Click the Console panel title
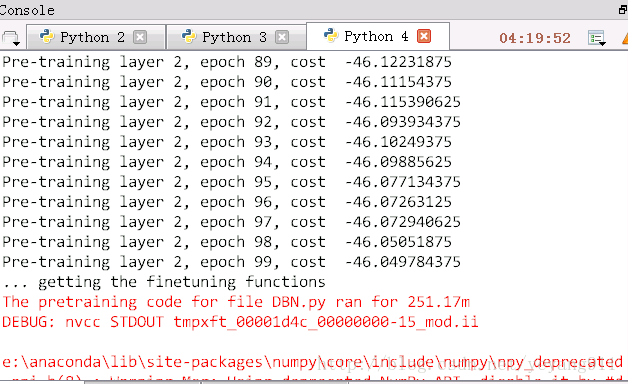Screen dimensions: 628x384 [27, 10]
